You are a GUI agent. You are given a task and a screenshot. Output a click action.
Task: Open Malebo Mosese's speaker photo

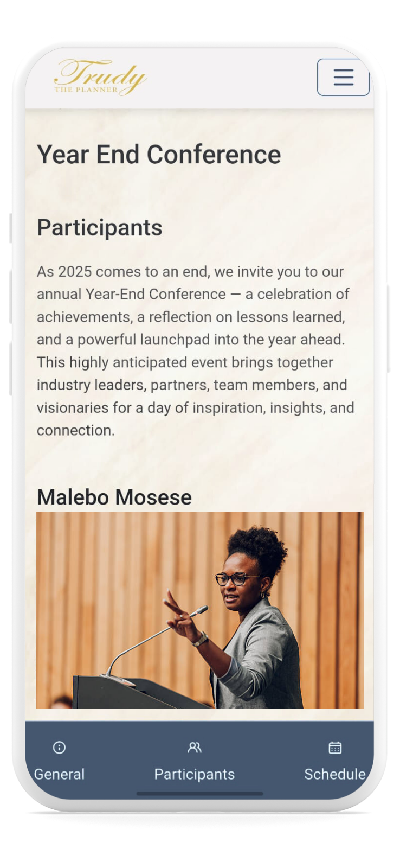click(x=199, y=610)
